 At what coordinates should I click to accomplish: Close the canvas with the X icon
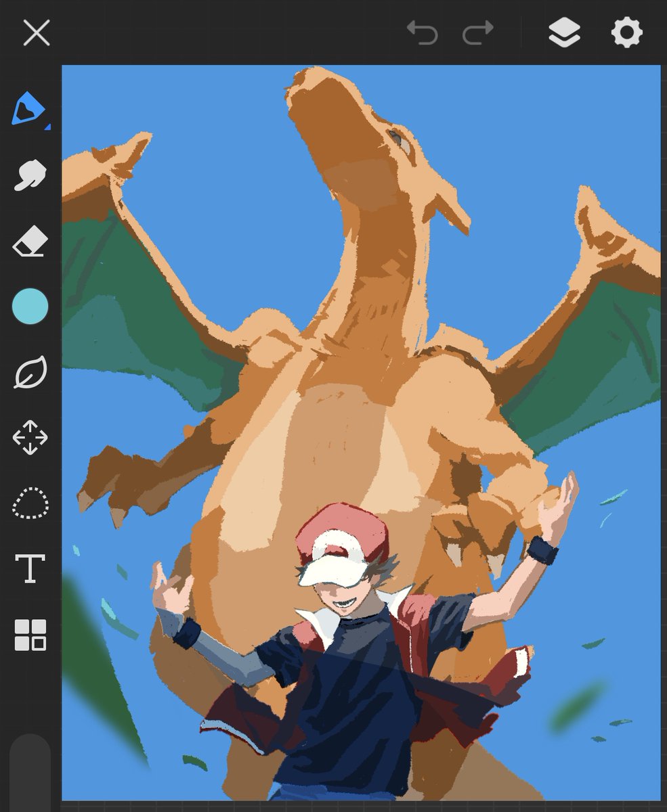point(37,32)
